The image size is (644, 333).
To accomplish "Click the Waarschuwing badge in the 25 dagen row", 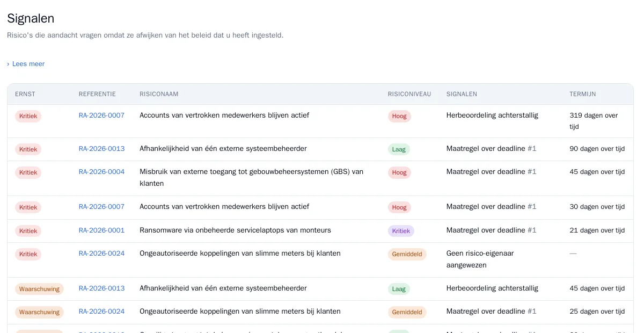I will [x=39, y=312].
